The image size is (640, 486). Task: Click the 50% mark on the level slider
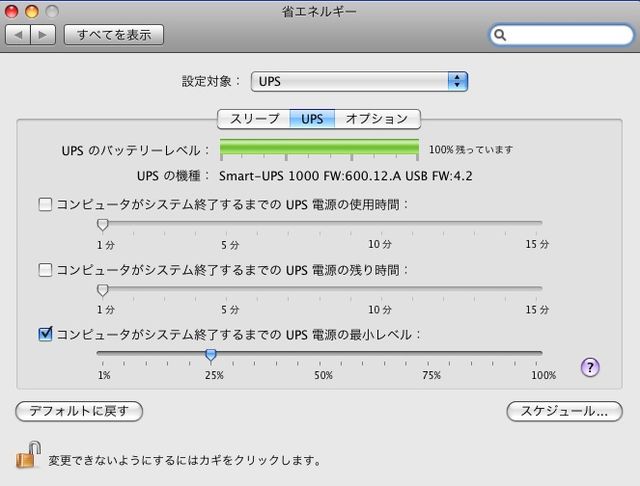(x=323, y=375)
